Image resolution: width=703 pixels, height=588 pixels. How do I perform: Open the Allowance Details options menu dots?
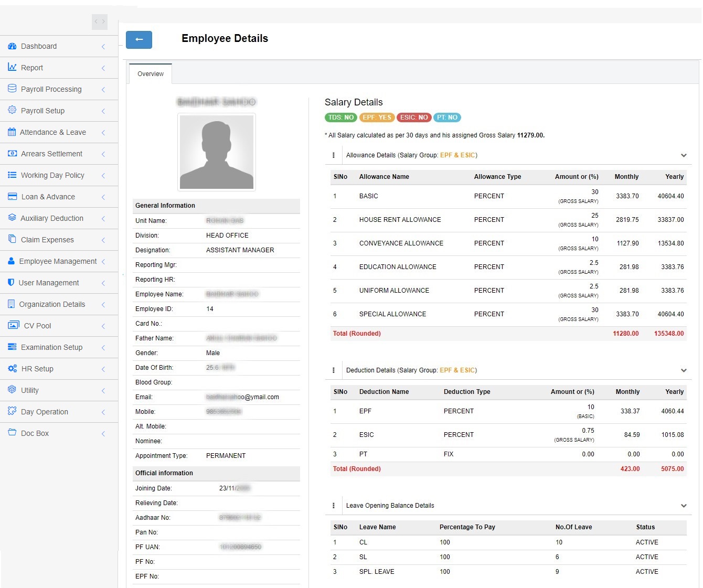tap(334, 155)
